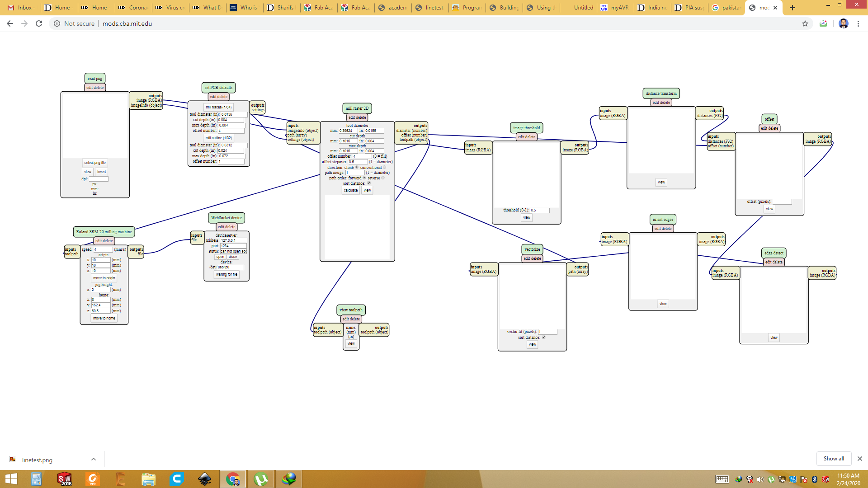868x488 pixels.
Task: Open the blue C app in taskbar
Action: [x=177, y=479]
